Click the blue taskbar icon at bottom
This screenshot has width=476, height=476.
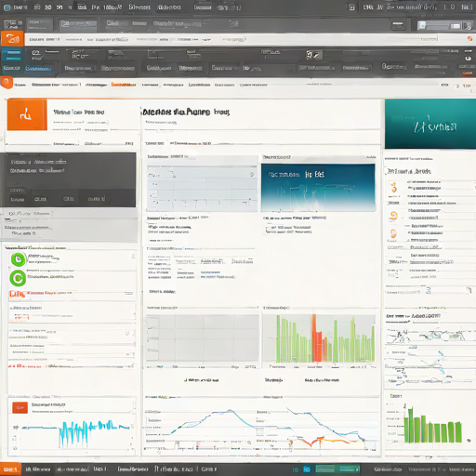307,469
